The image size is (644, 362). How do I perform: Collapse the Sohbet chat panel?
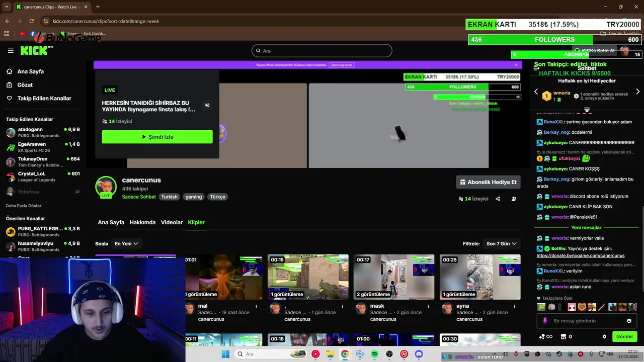pyautogui.click(x=536, y=68)
